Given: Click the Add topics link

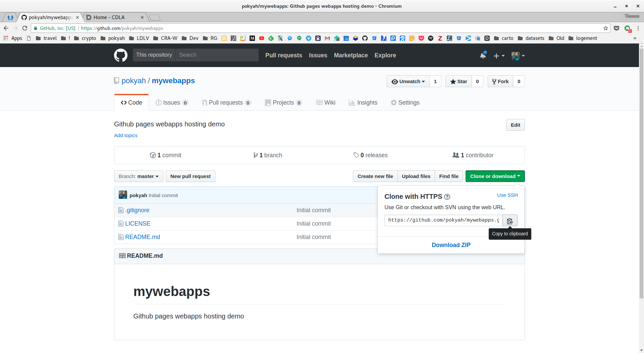Looking at the screenshot, I should [126, 135].
